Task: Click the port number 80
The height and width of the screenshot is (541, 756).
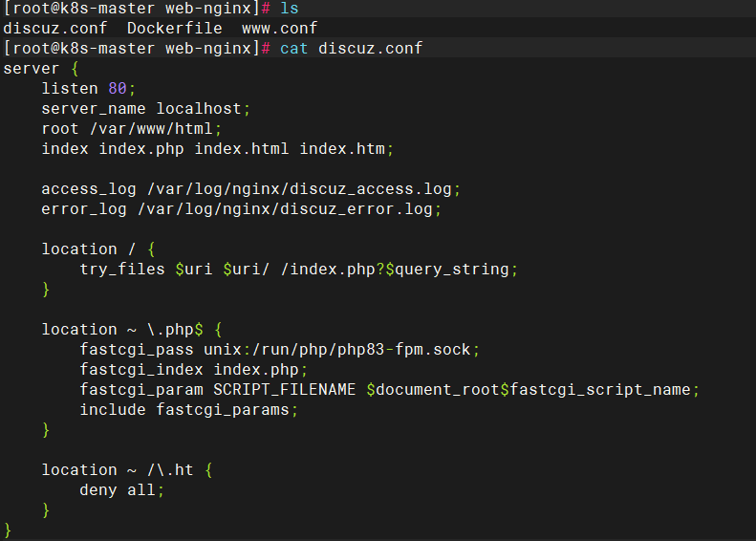Action: click(118, 88)
